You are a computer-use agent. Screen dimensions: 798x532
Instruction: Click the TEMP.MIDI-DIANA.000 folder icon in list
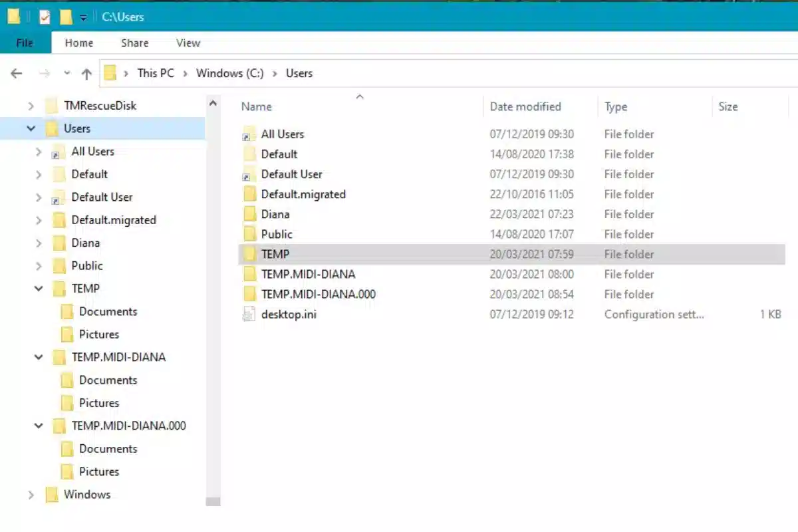click(x=249, y=294)
